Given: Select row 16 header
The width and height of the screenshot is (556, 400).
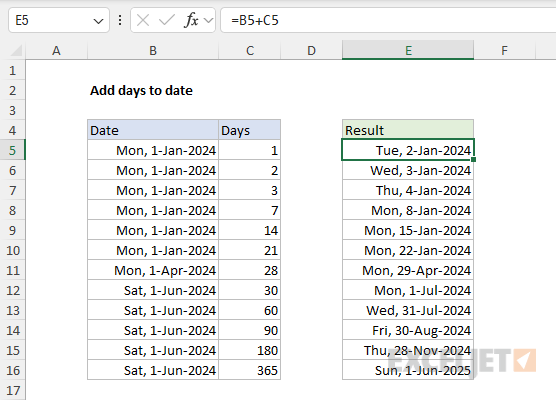Looking at the screenshot, I should click(12, 370).
